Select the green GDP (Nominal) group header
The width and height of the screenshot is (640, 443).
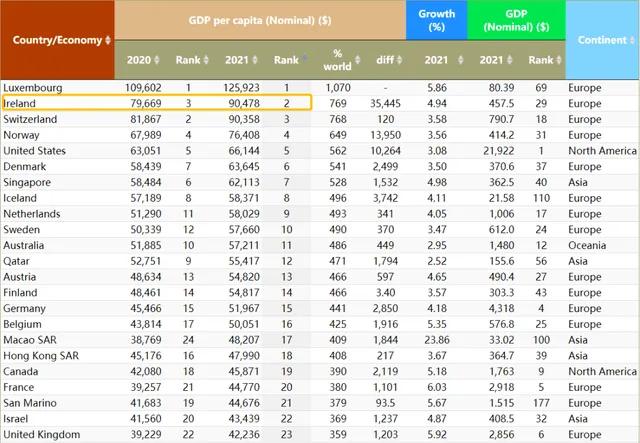point(516,20)
